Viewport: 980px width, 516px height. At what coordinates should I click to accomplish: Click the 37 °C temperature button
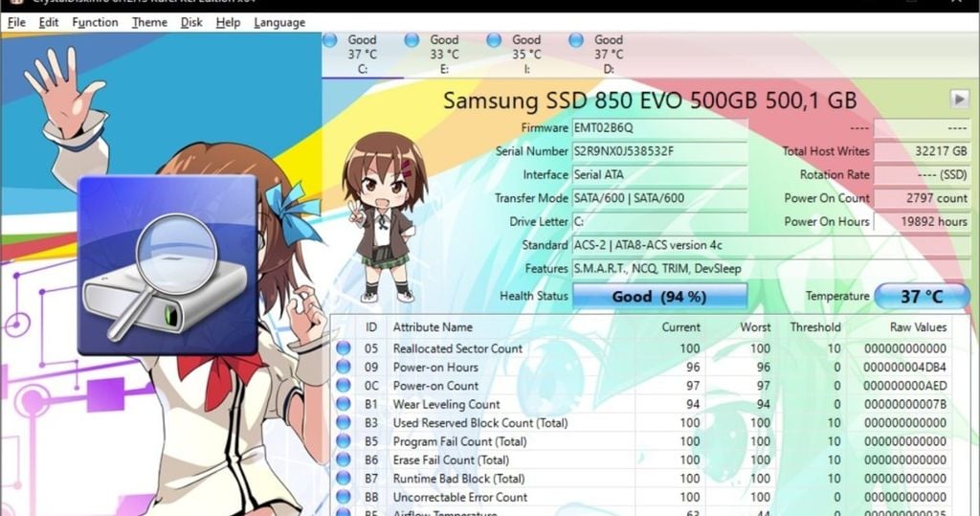[922, 296]
